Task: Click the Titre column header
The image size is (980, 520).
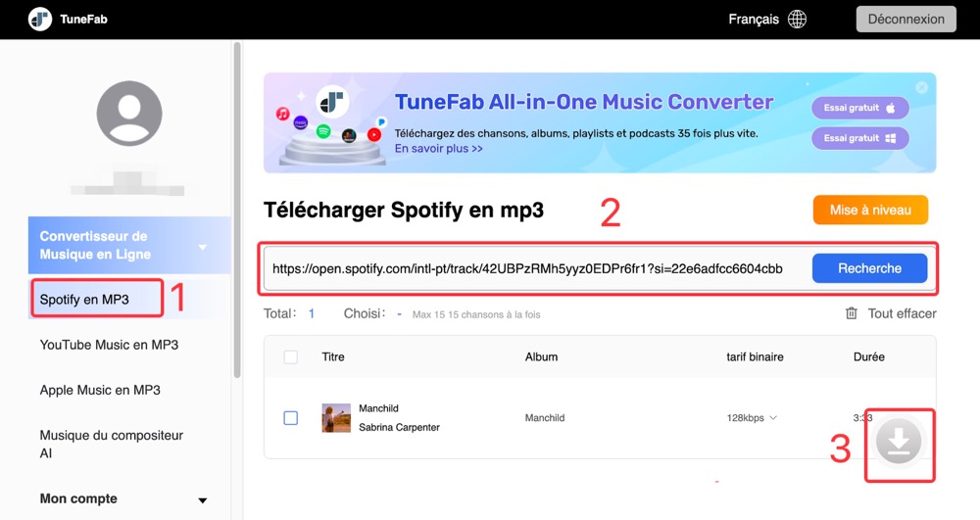Action: coord(333,357)
